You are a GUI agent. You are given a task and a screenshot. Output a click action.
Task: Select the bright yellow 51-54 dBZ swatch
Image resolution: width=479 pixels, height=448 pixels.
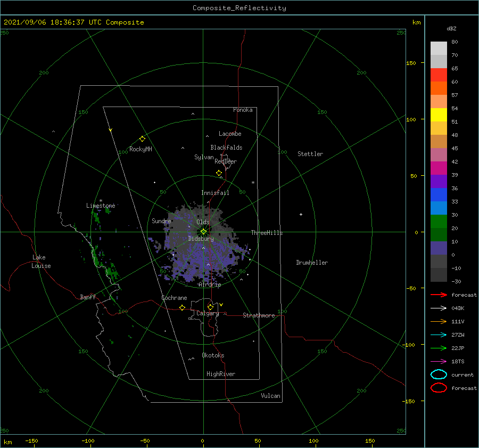coord(439,115)
